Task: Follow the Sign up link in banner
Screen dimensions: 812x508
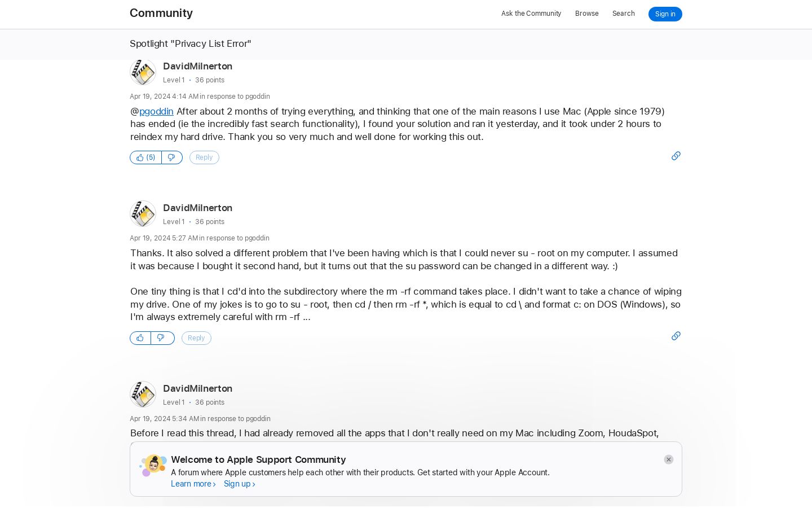Action: point(240,484)
